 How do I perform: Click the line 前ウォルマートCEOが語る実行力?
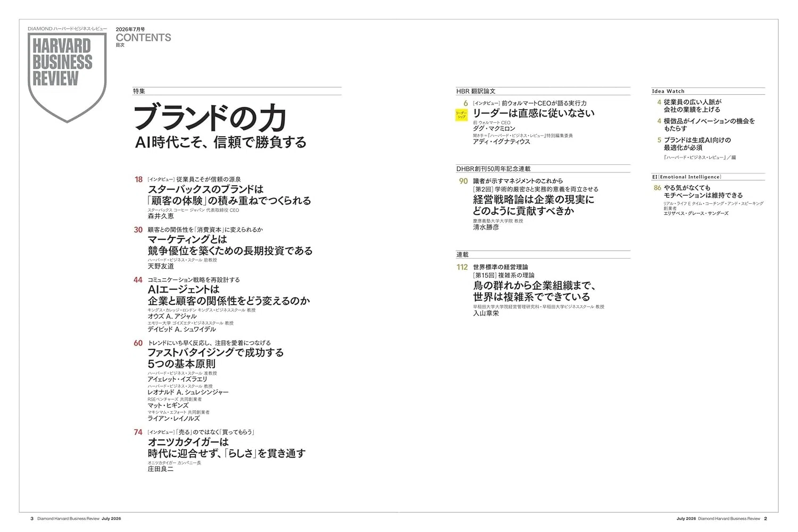point(544,103)
